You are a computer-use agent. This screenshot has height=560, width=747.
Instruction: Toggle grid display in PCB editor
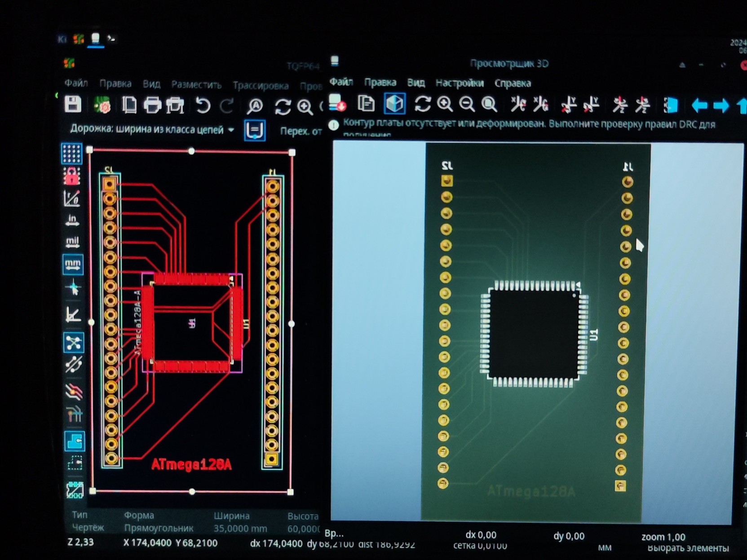pyautogui.click(x=72, y=154)
